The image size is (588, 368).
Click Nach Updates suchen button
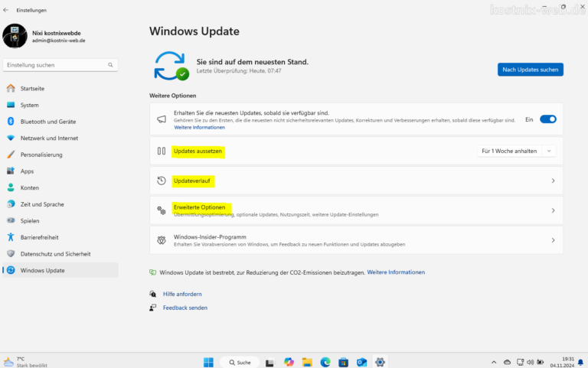[x=531, y=70]
